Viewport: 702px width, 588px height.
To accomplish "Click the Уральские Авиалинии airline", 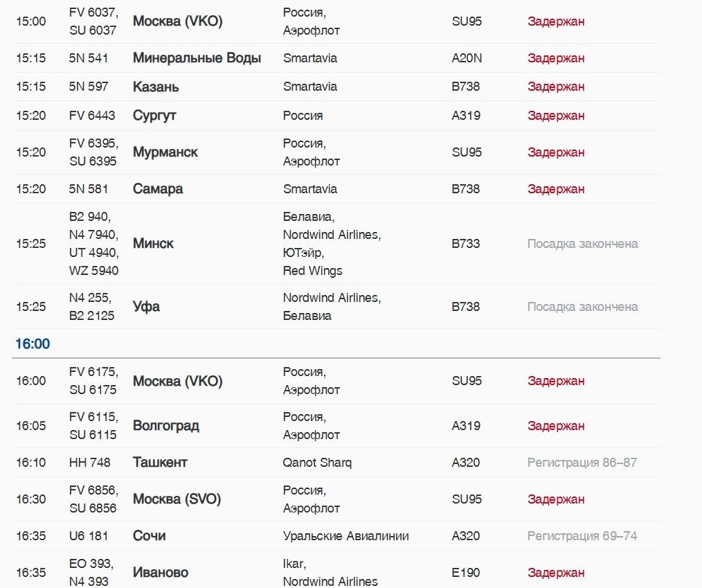I will pos(345,536).
